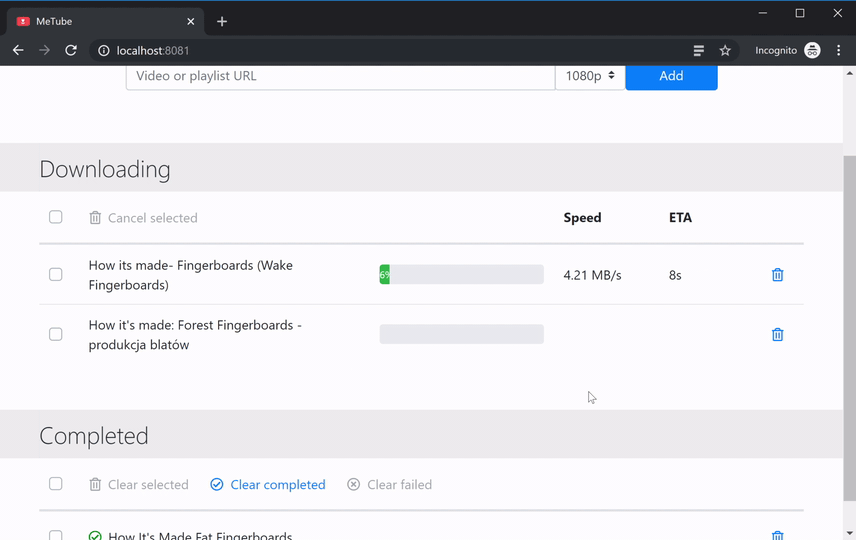The height and width of the screenshot is (540, 856).
Task: Click scrollbar down arrow
Action: [x=849, y=533]
